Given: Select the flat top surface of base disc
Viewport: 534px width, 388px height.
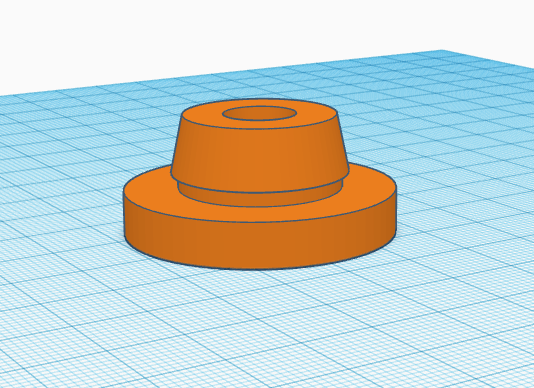Looking at the screenshot, I should click(368, 191).
